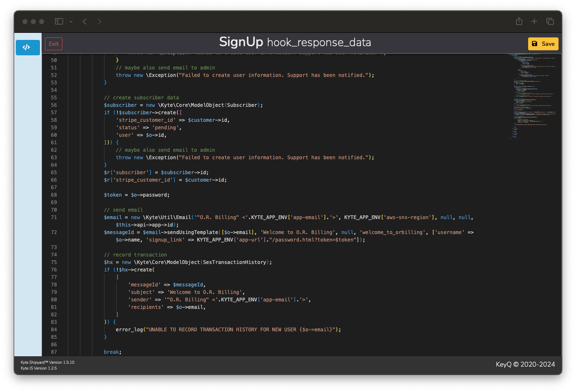
Task: Click the red Exit button
Action: click(x=54, y=44)
